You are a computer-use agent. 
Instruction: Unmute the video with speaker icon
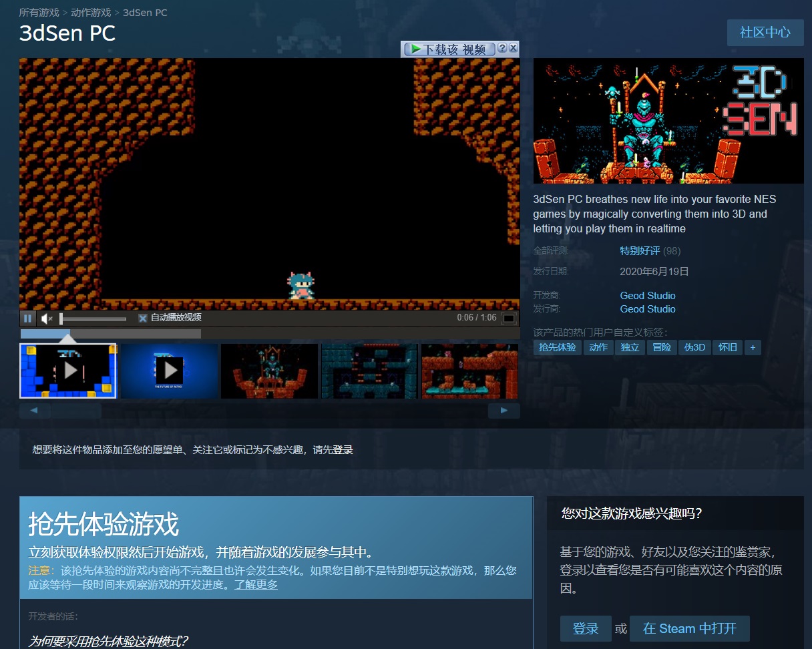(46, 318)
